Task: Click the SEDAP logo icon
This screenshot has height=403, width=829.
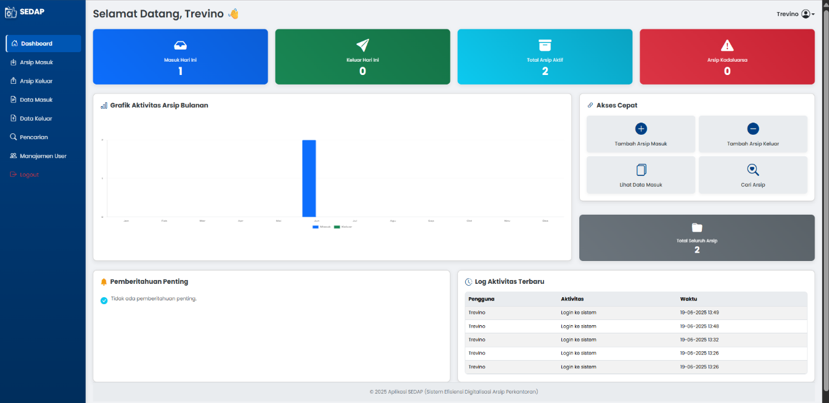Action: (11, 12)
